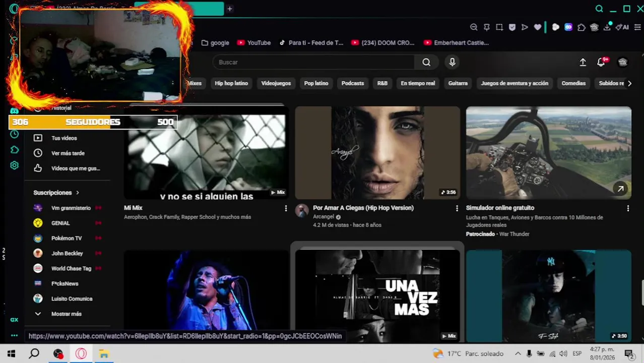Select the Guitarra chip
The height and width of the screenshot is (363, 644).
click(x=458, y=83)
